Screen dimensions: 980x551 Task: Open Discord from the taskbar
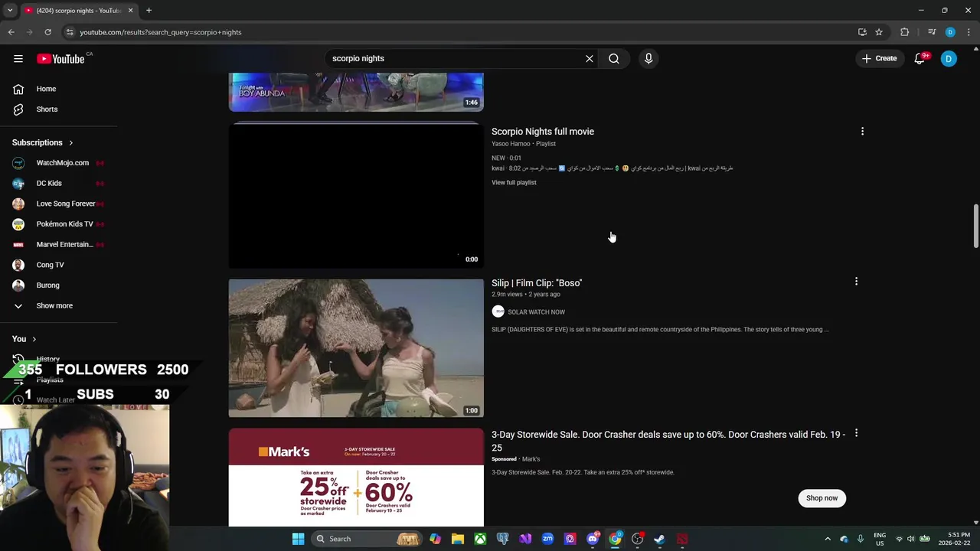click(593, 539)
